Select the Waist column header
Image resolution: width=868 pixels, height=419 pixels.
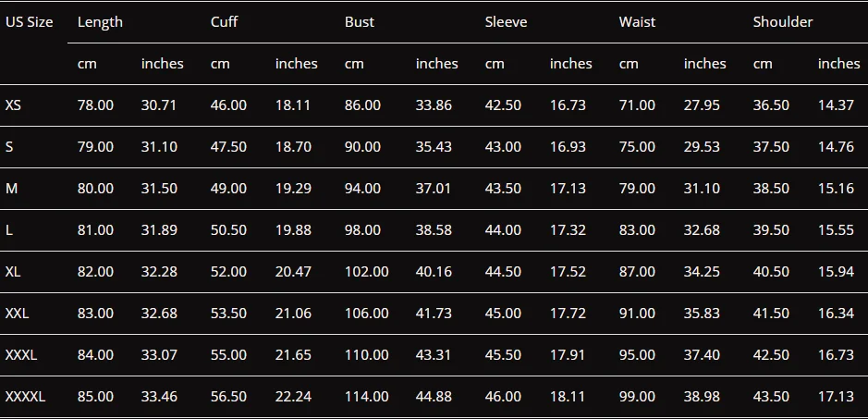[x=637, y=22]
